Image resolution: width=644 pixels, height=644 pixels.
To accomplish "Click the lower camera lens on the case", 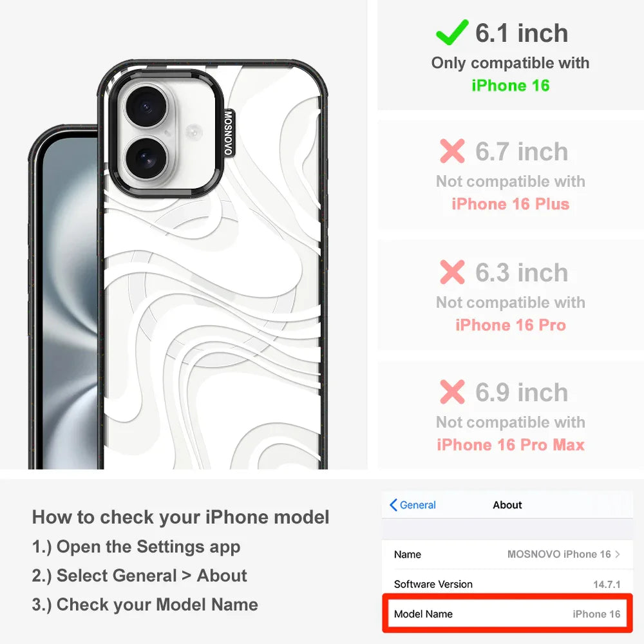I will (146, 158).
